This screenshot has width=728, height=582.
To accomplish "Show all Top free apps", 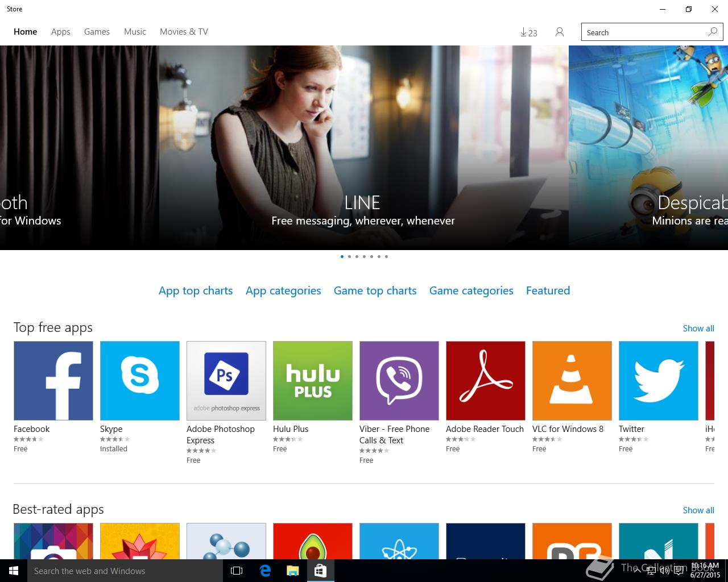I will coord(698,329).
